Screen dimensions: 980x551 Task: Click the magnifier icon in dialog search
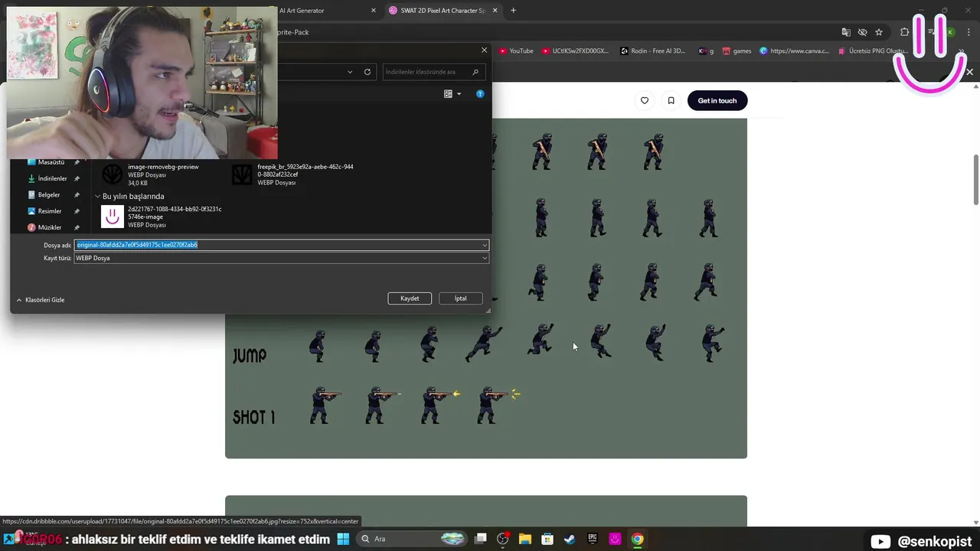point(475,72)
